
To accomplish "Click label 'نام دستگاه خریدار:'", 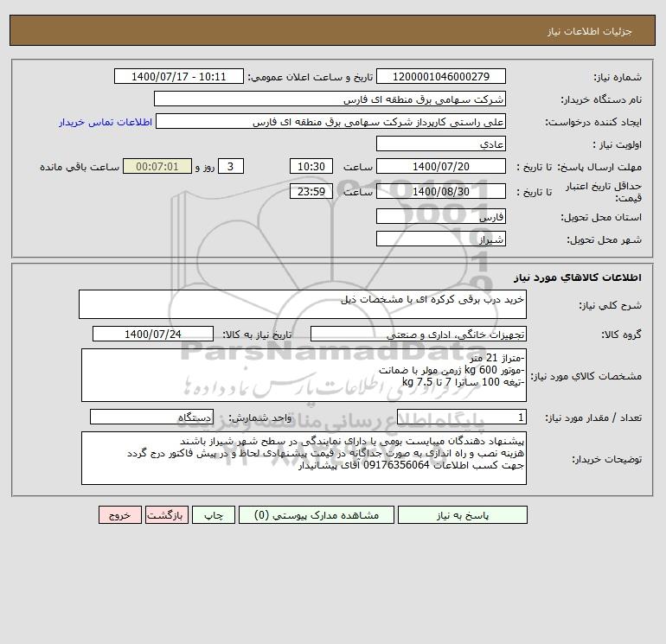I will pyautogui.click(x=601, y=99).
